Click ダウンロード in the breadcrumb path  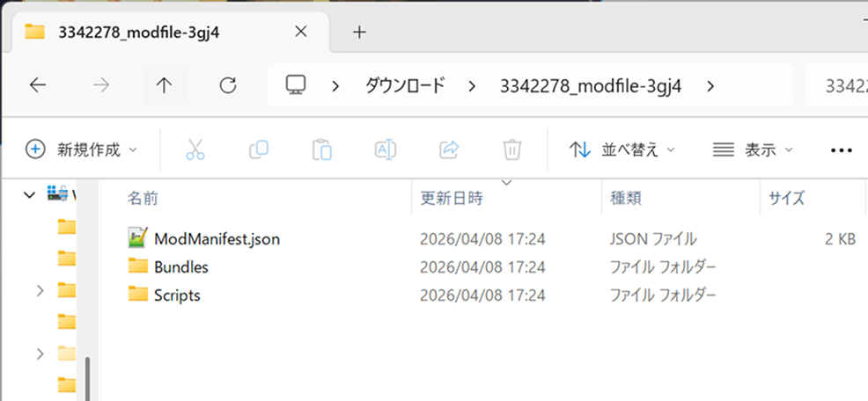[404, 85]
